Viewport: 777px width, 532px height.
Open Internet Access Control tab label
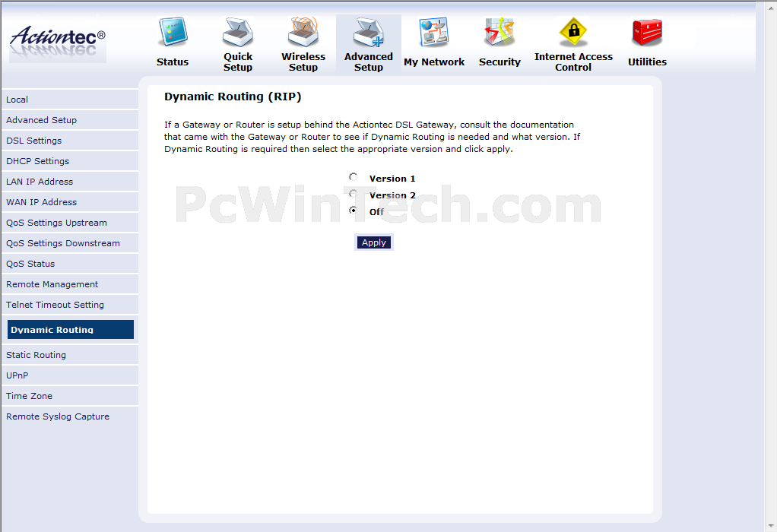click(x=573, y=62)
